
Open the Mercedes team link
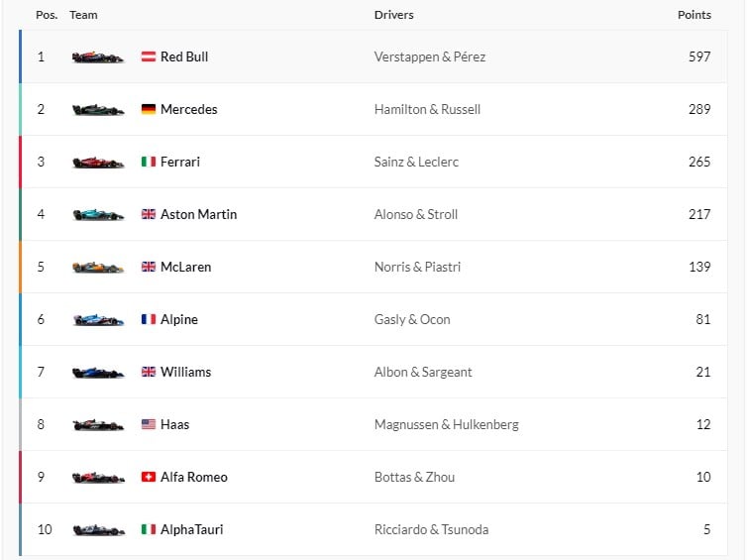coord(189,109)
